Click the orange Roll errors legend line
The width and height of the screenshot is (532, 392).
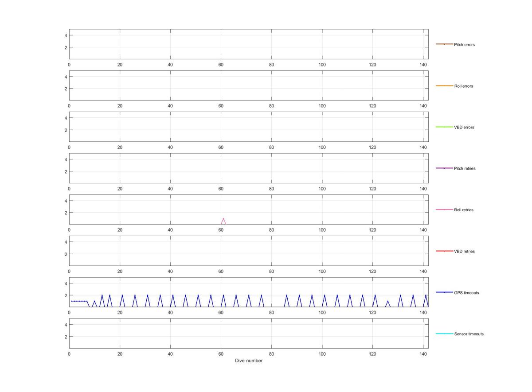(444, 85)
